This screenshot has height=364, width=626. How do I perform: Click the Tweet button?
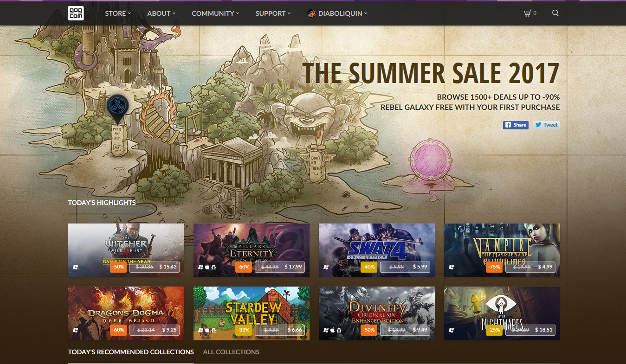click(x=547, y=125)
